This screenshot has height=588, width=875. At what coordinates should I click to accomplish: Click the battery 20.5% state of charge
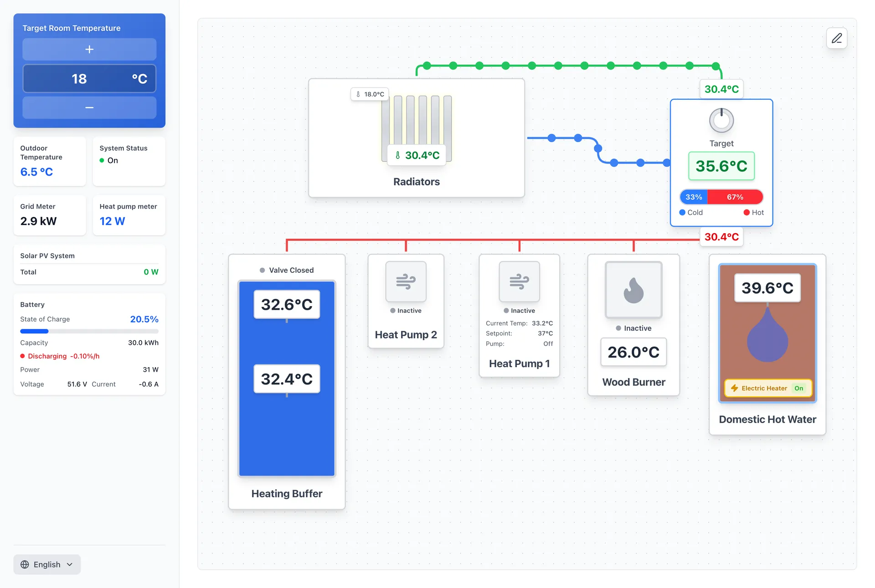(144, 319)
